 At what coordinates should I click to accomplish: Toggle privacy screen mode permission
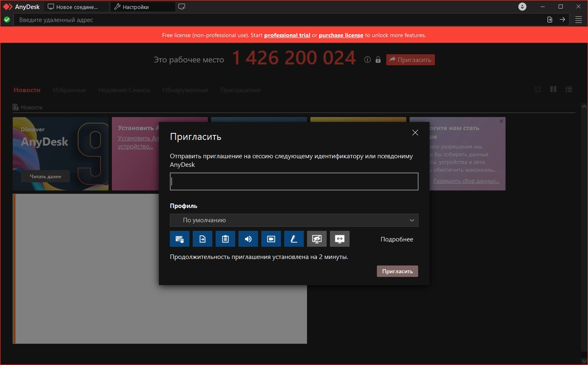click(317, 239)
